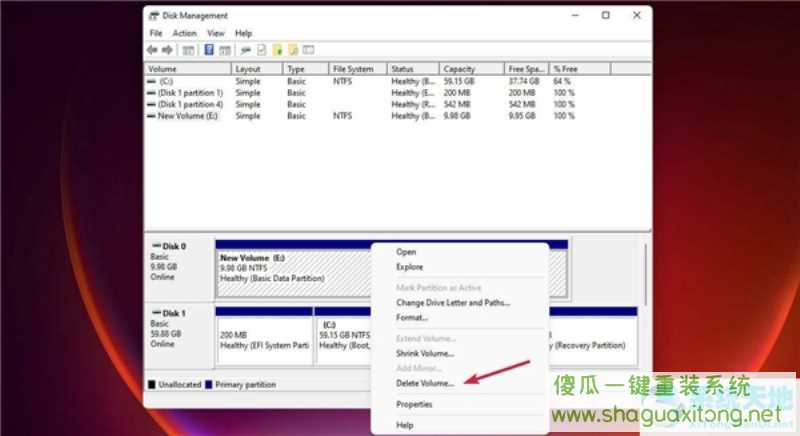Image resolution: width=800 pixels, height=436 pixels.
Task: Toggle the console tree toolbar icon
Action: pos(188,50)
